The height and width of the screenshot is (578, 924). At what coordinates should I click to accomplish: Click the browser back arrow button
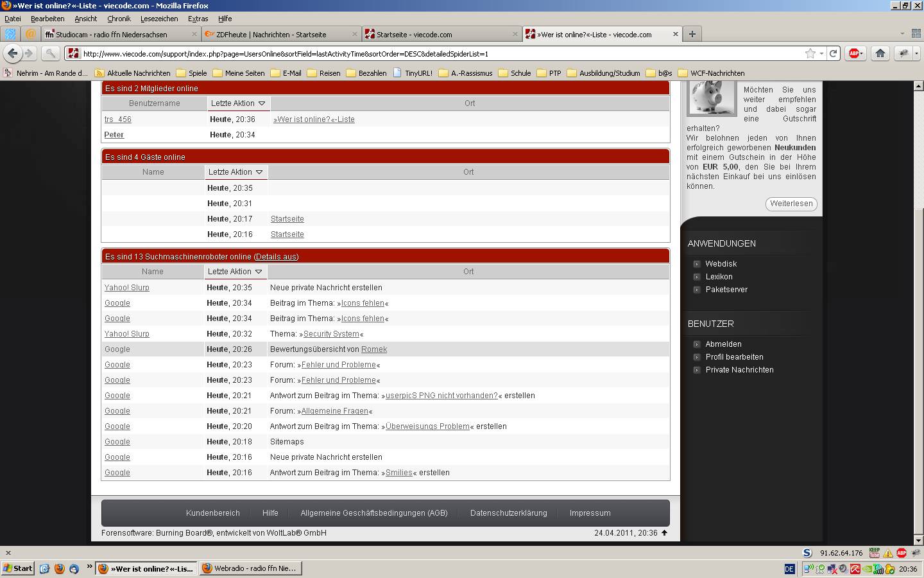[x=13, y=53]
